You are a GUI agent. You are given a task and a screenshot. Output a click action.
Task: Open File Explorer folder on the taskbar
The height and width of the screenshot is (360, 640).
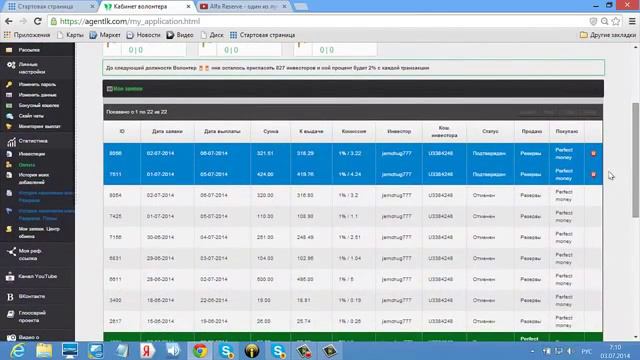click(x=44, y=351)
